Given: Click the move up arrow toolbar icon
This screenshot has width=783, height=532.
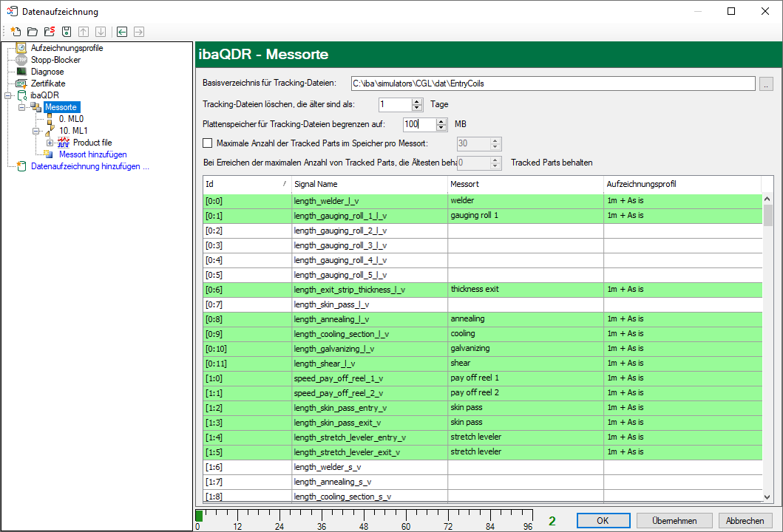Looking at the screenshot, I should coord(84,32).
